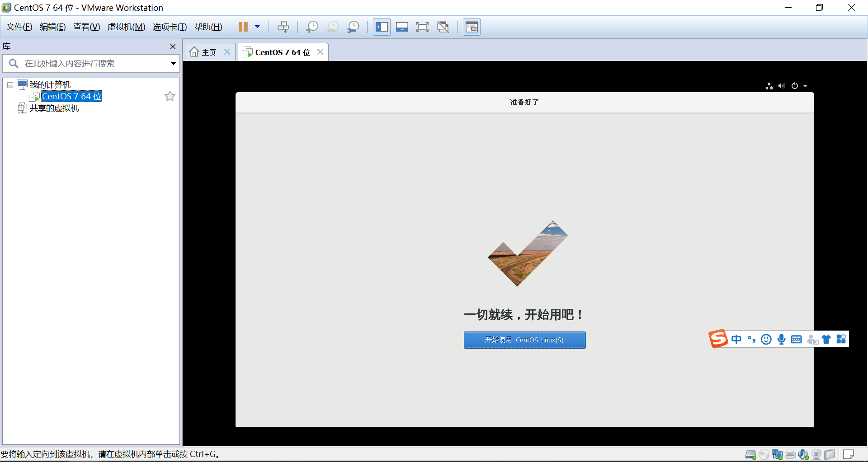Image resolution: width=868 pixels, height=462 pixels.
Task: Open the virtual hard disk status icon
Action: click(x=751, y=454)
